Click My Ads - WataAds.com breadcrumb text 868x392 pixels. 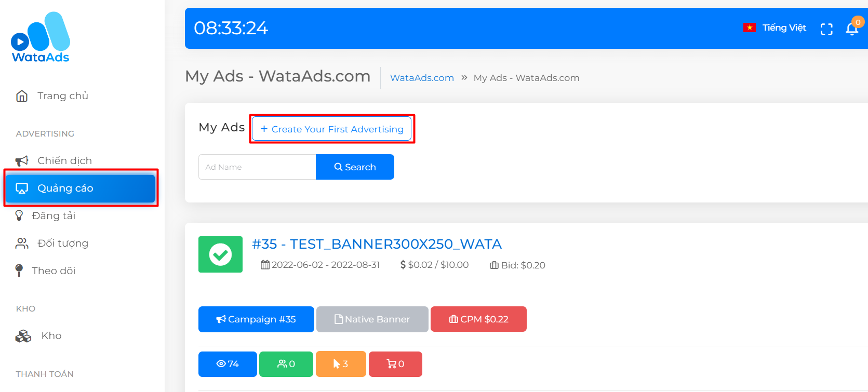tap(527, 78)
